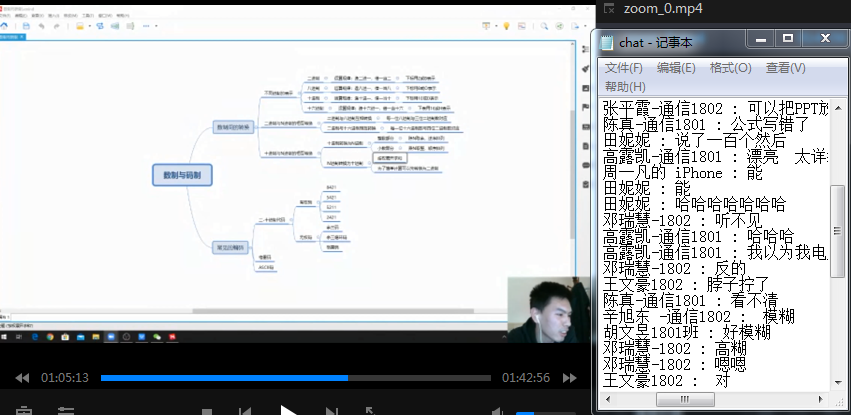Click the mind map Save icon
Screen dimensions: 851x415
pos(26,26)
